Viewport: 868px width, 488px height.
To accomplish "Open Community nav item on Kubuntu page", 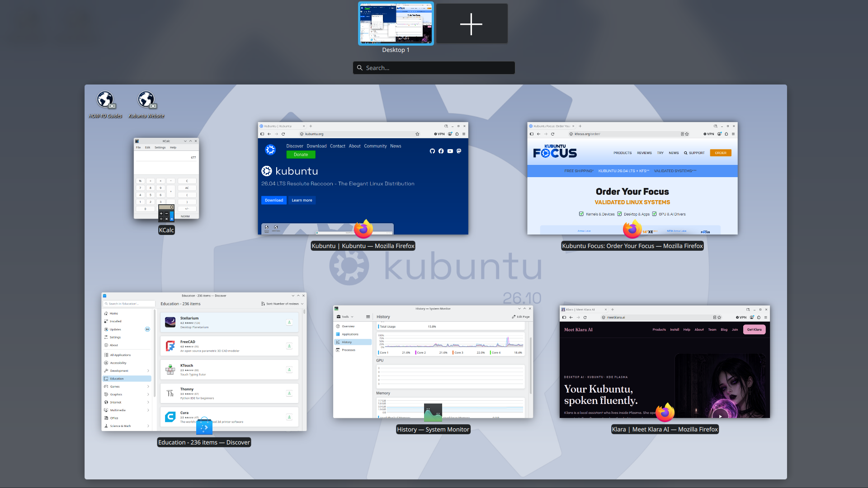I will coord(375,146).
